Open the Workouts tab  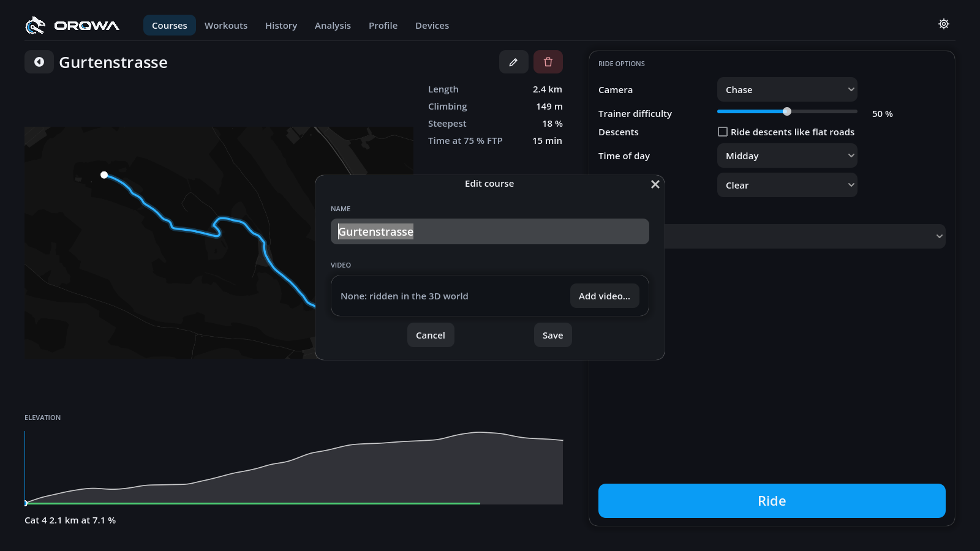226,25
